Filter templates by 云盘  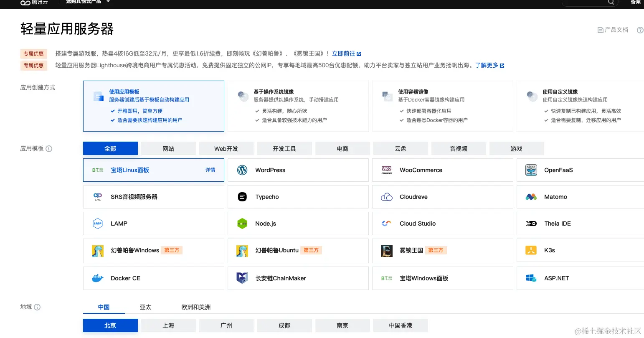point(401,149)
